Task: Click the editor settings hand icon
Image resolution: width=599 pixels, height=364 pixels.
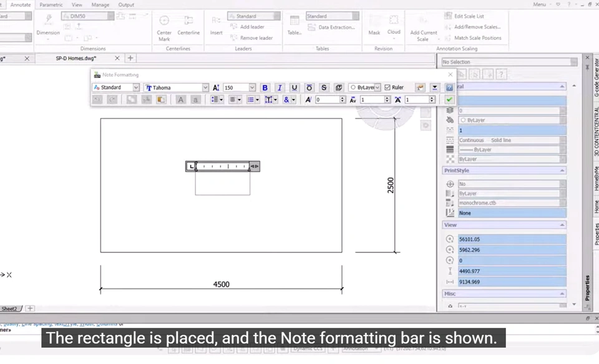Action: [x=420, y=87]
